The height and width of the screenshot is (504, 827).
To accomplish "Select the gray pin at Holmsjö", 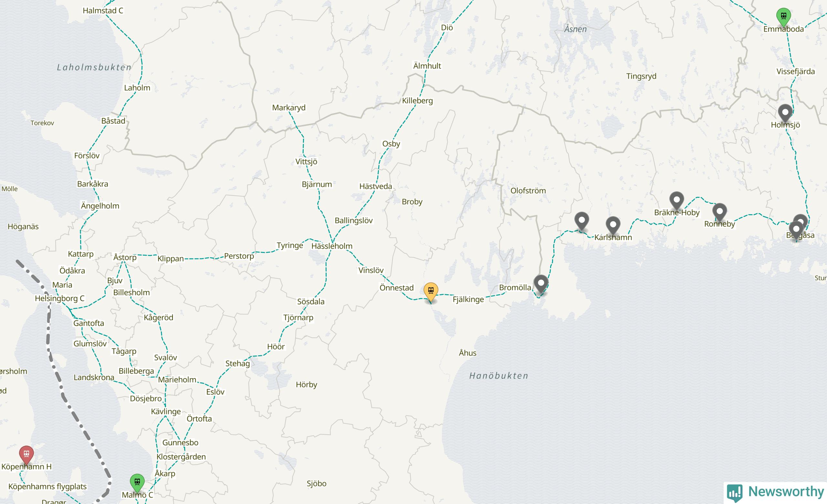I will [x=785, y=113].
